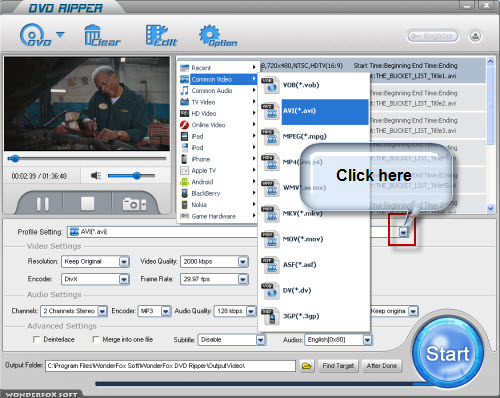Open the Edit film tool
Viewport: 500px width, 398px height.
pos(161,35)
